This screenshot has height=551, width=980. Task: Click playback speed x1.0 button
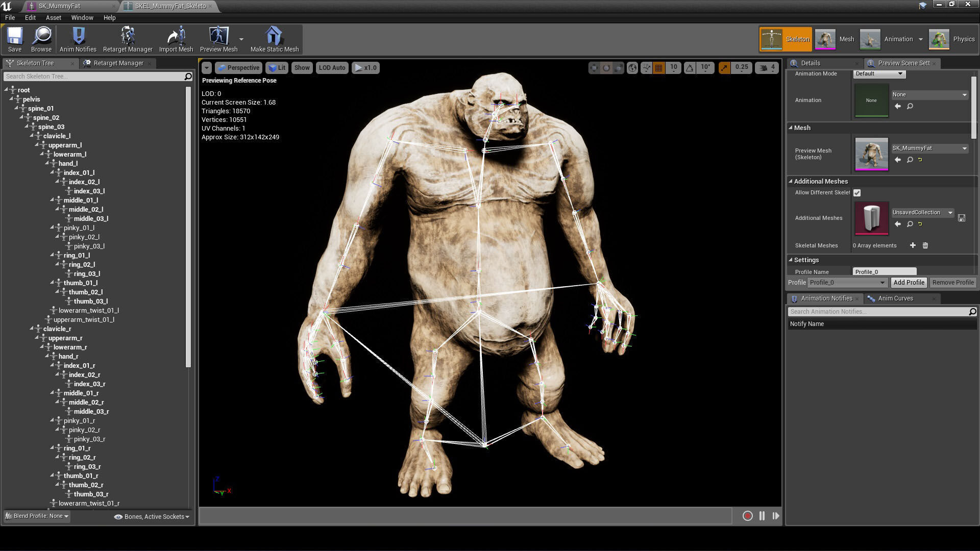pyautogui.click(x=365, y=68)
